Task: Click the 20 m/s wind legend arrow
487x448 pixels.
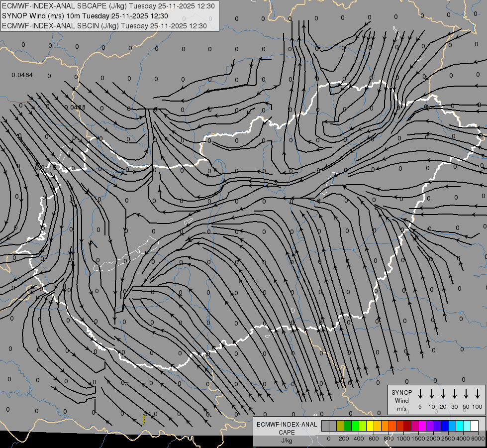Action: pyautogui.click(x=443, y=394)
